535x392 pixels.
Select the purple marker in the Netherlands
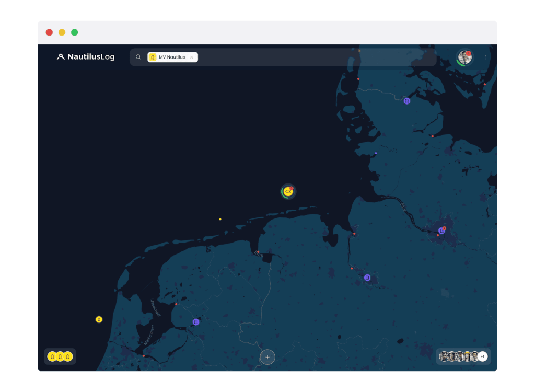196,322
